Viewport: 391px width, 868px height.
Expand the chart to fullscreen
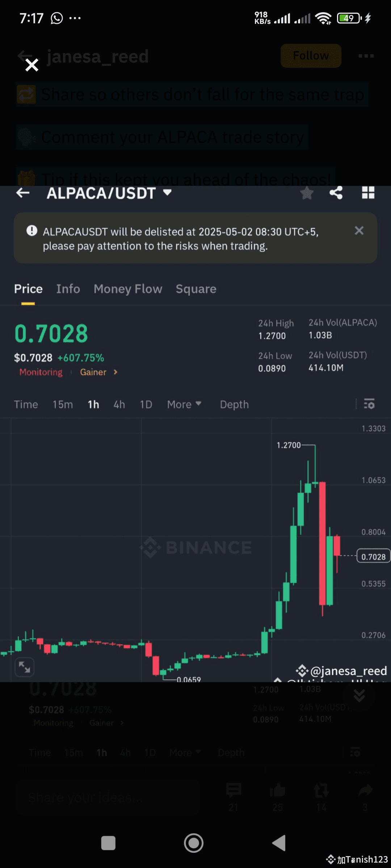point(25,667)
